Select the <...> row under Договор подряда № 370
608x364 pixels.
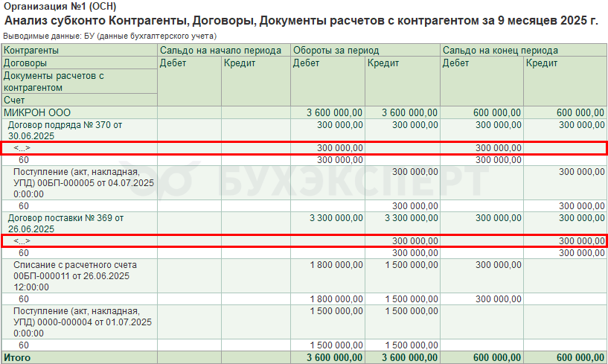pos(304,148)
